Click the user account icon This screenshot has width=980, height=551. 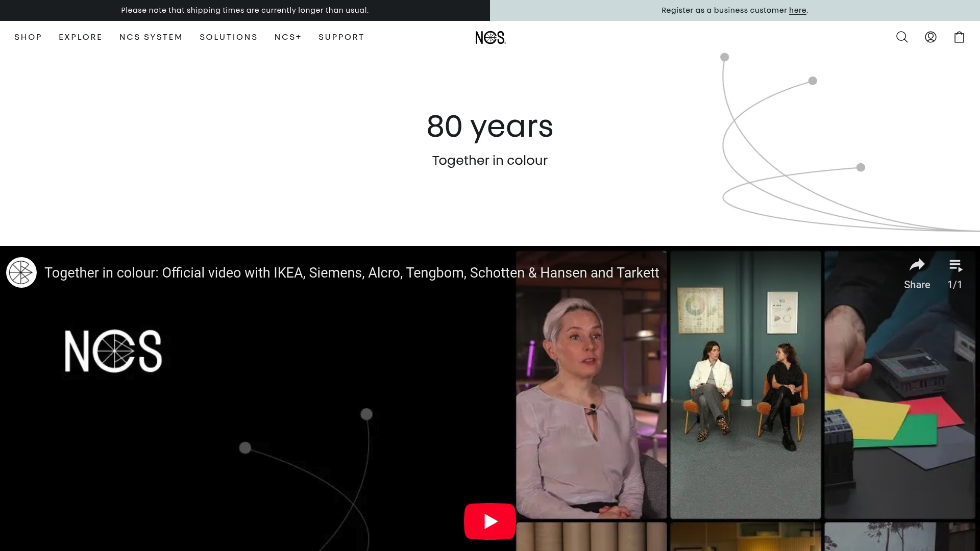coord(930,37)
